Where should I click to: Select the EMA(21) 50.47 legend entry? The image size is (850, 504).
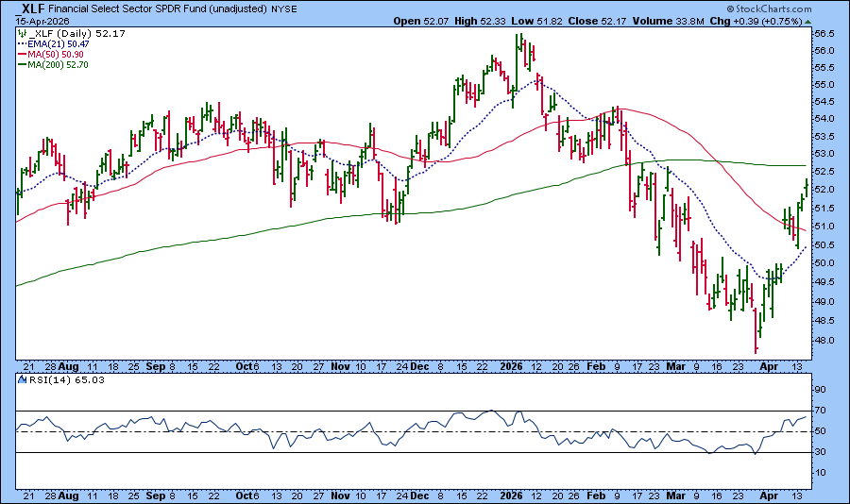(59, 44)
